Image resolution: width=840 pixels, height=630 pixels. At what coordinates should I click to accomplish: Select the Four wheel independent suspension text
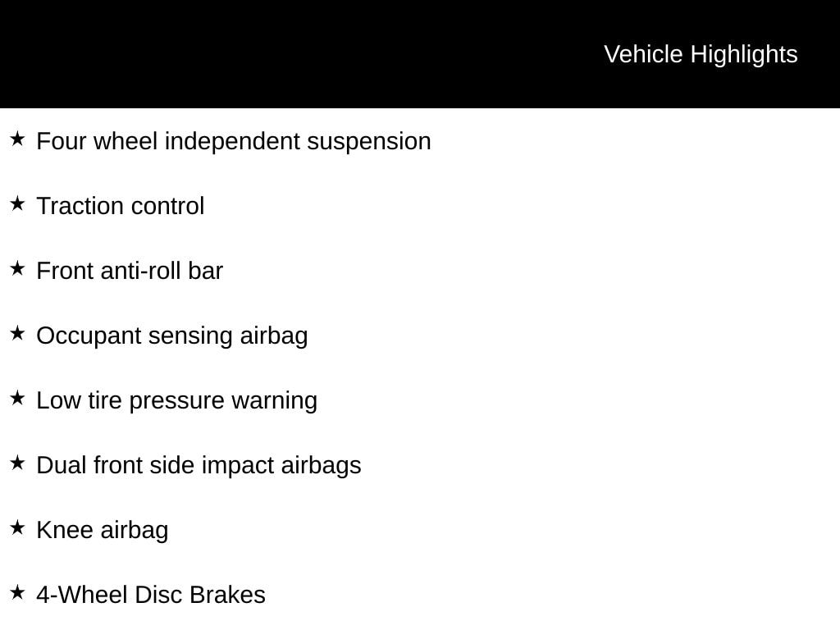234,141
